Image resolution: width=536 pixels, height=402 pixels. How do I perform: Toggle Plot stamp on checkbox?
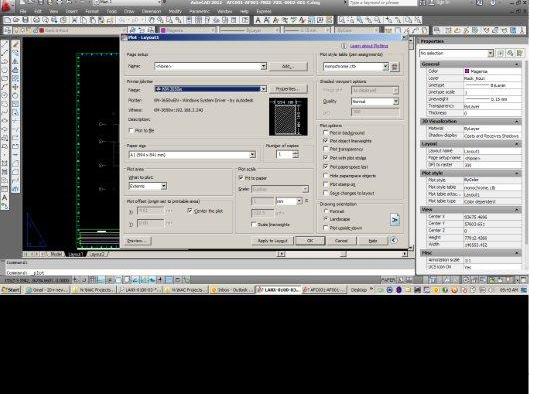pyautogui.click(x=326, y=185)
